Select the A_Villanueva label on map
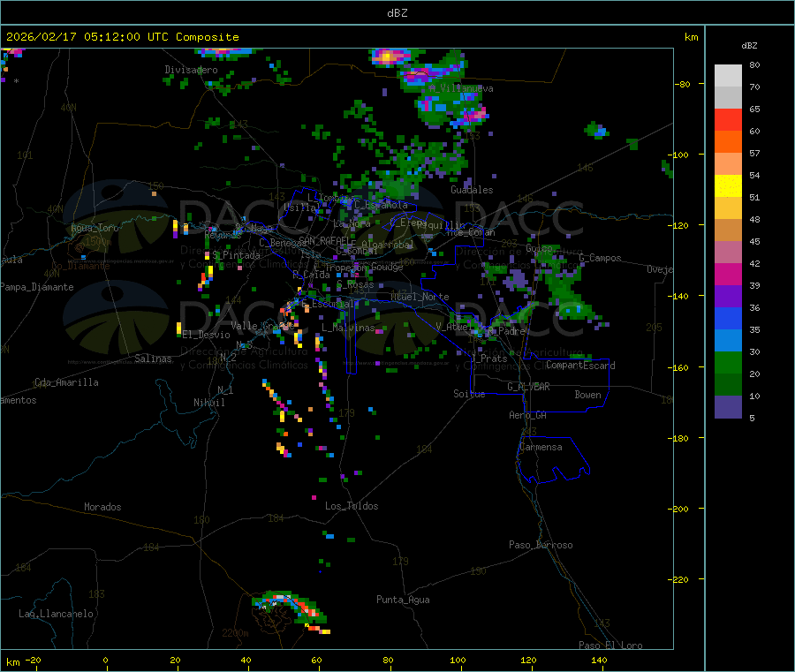 click(x=461, y=88)
